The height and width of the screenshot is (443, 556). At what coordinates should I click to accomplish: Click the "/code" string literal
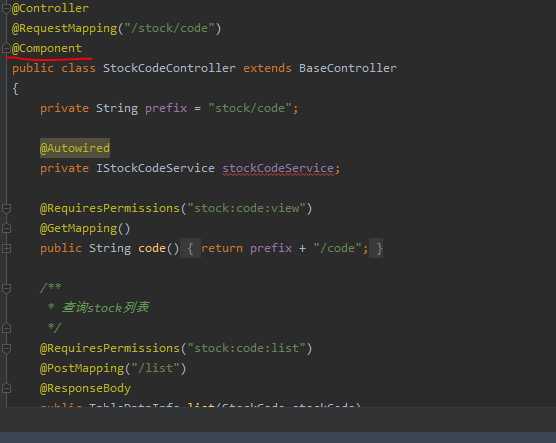338,248
